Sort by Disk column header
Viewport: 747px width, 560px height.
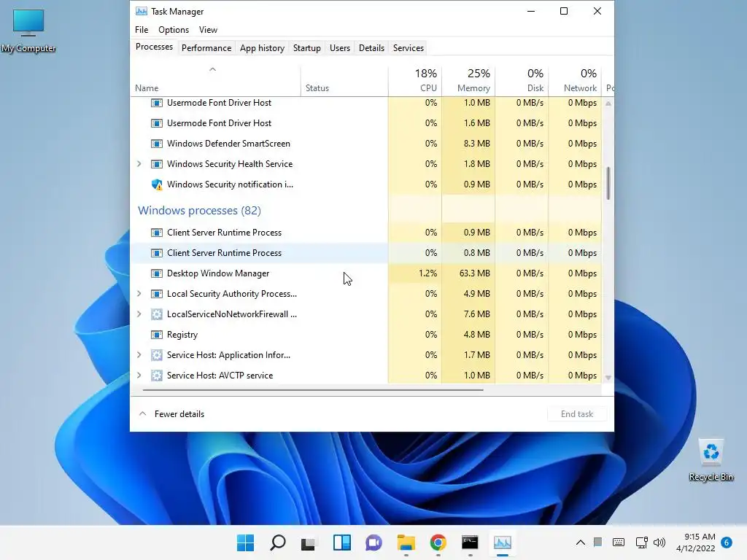(522, 81)
